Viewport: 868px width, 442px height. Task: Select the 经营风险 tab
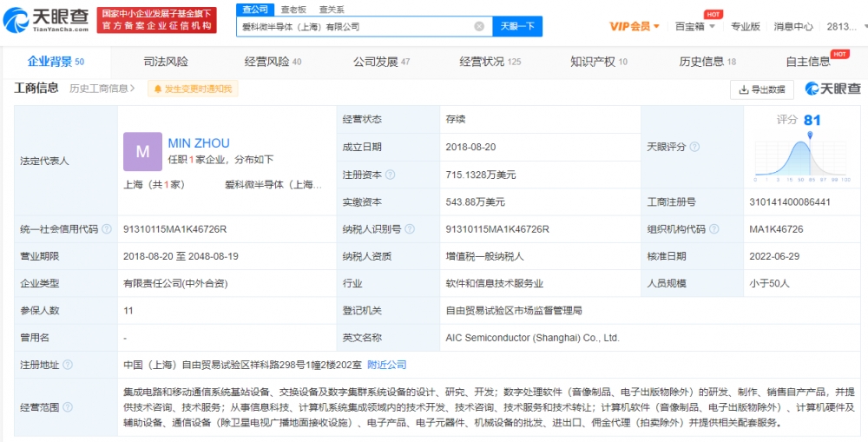[273, 62]
